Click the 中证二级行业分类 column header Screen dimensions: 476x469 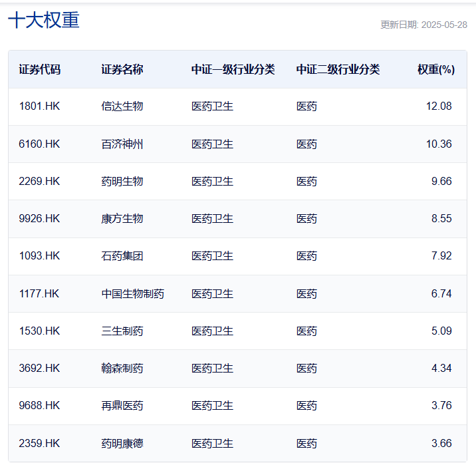click(x=338, y=70)
